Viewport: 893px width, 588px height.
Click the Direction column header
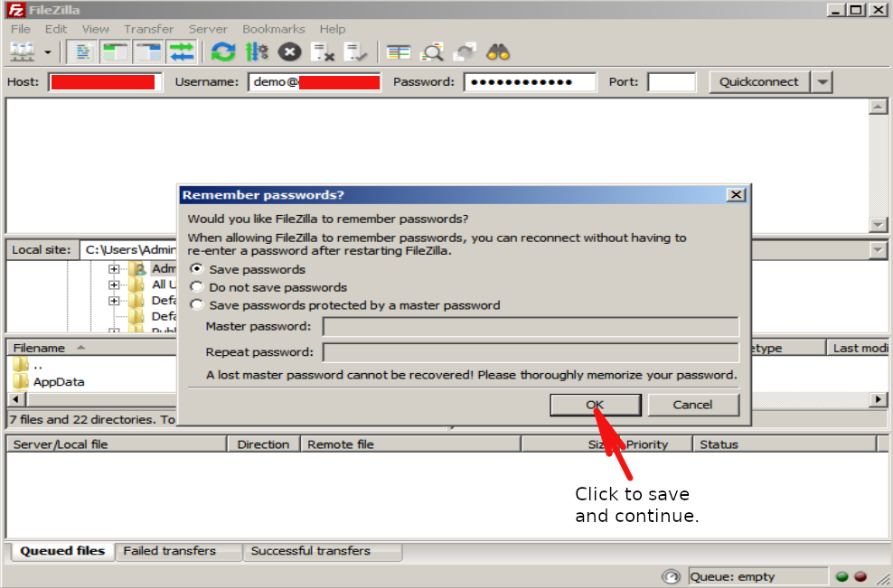(x=263, y=444)
